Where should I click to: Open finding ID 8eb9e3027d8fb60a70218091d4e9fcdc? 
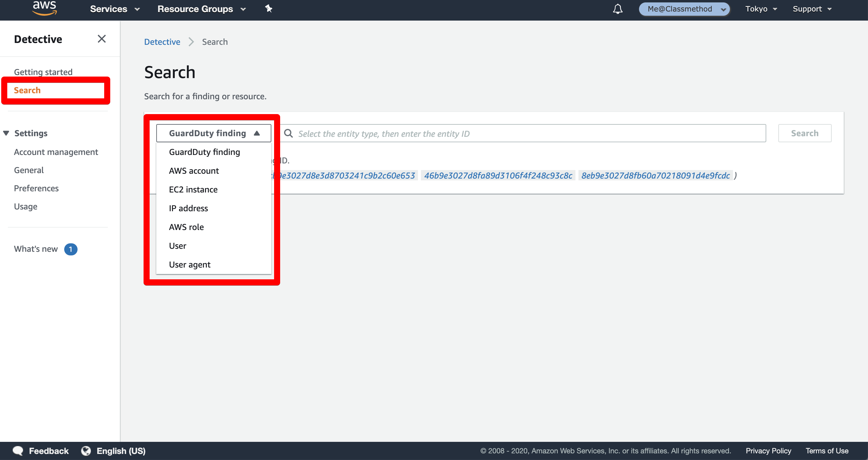pyautogui.click(x=655, y=176)
